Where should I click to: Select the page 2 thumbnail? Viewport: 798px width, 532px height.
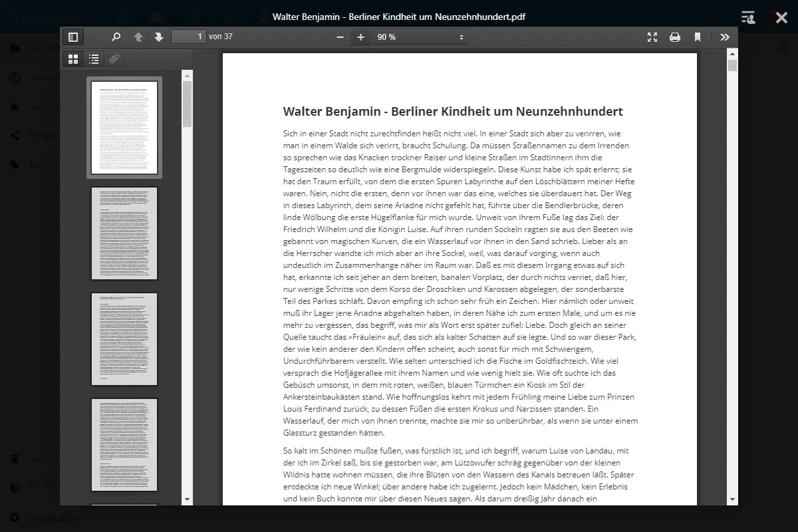[124, 233]
